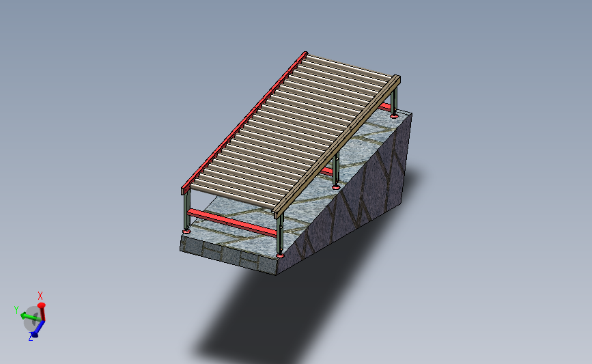592x364 pixels.
Task: Select the red cross brace between the front legs
Action: [233, 223]
